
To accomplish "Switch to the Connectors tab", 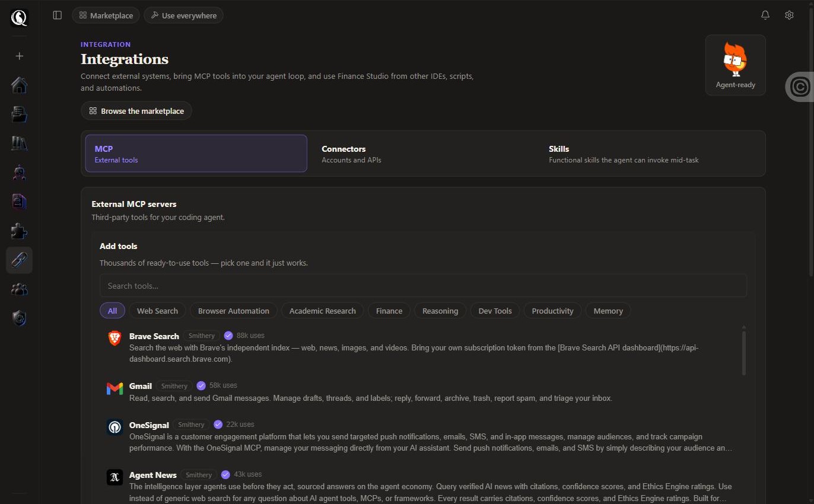I will 424,154.
